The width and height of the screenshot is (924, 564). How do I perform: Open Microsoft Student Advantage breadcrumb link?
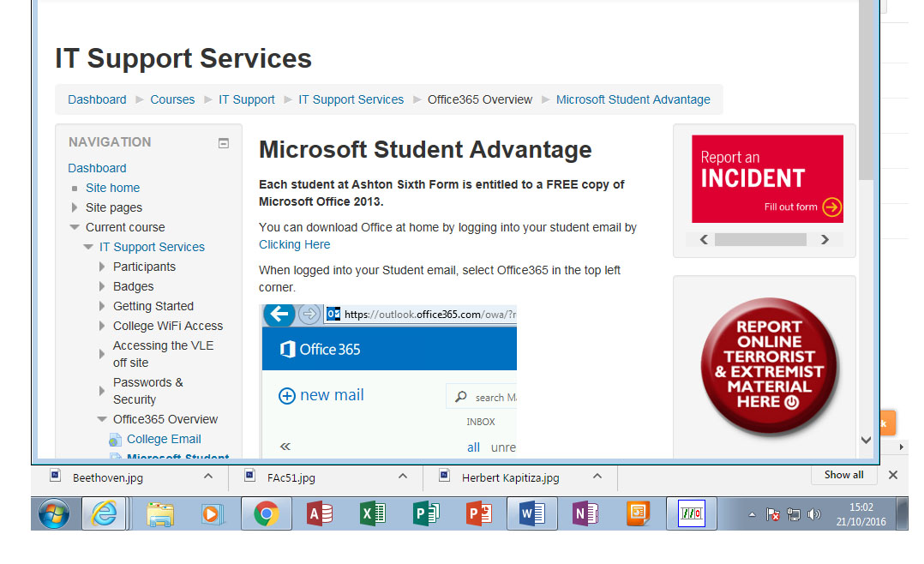click(x=633, y=99)
